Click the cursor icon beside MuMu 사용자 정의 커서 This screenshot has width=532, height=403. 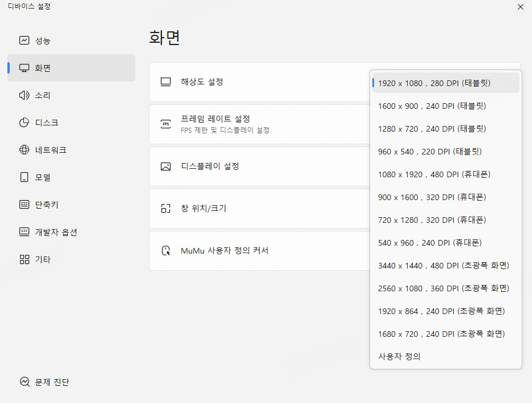click(x=165, y=251)
